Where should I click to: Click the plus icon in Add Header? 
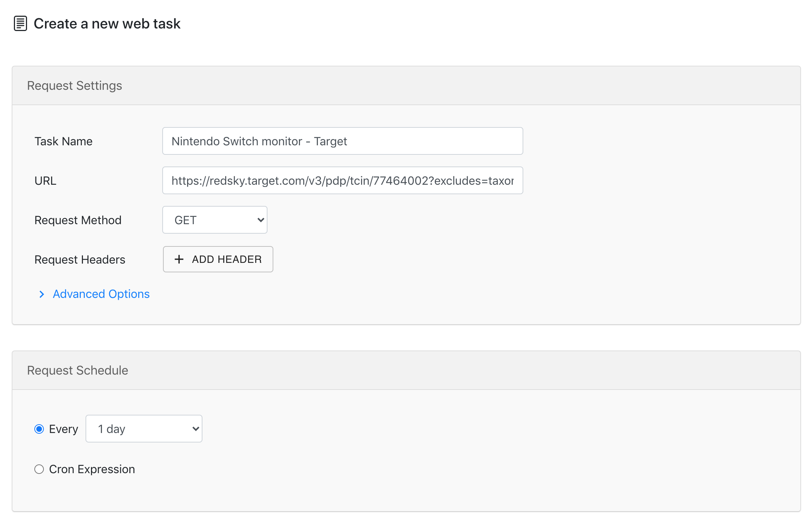(x=179, y=259)
